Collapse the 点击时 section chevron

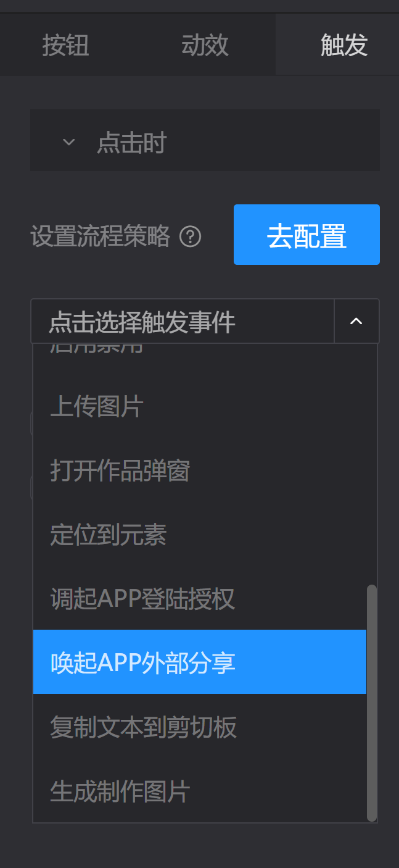click(x=69, y=143)
